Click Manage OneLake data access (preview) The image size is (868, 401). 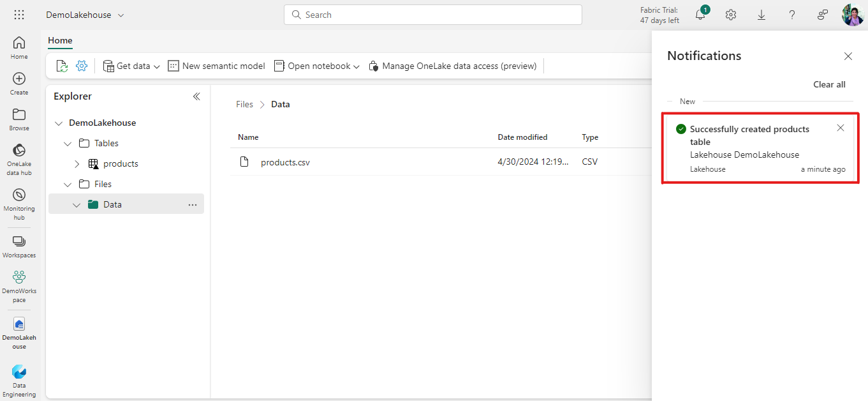pyautogui.click(x=453, y=66)
